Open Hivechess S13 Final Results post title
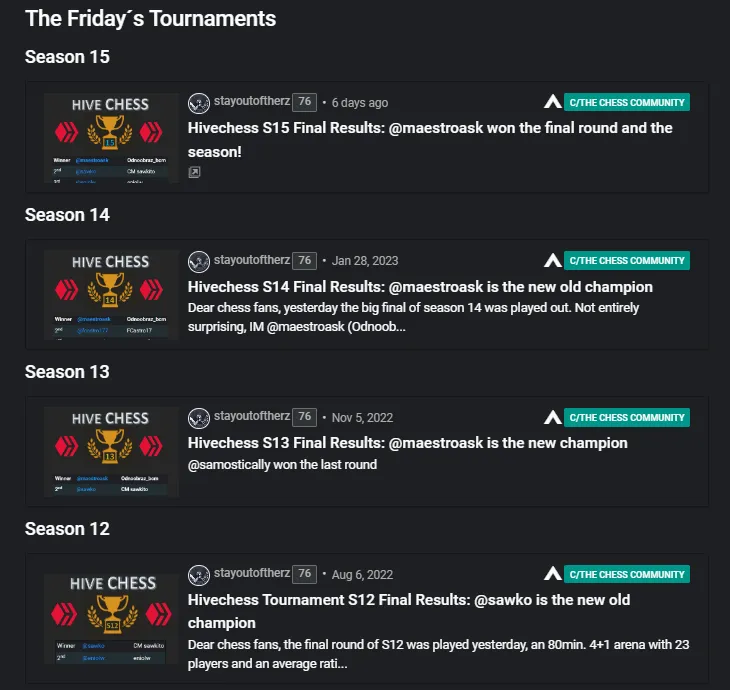 tap(407, 443)
